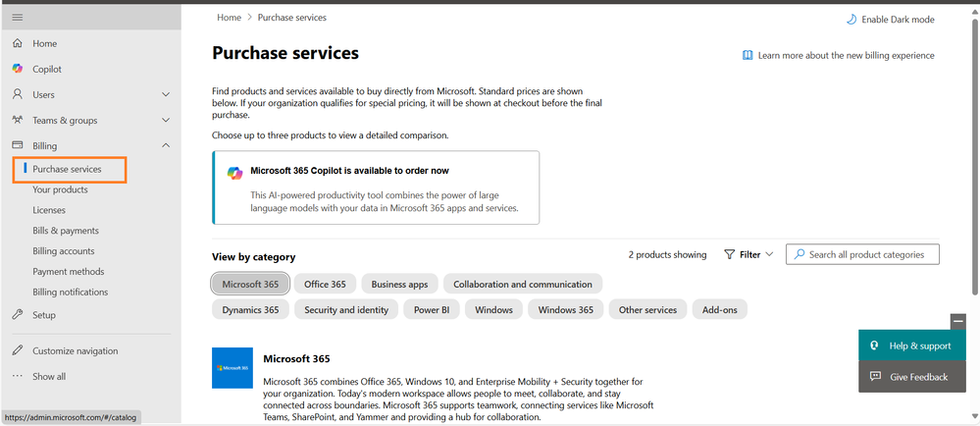The width and height of the screenshot is (980, 426).
Task: Select the Power BI category
Action: click(432, 309)
